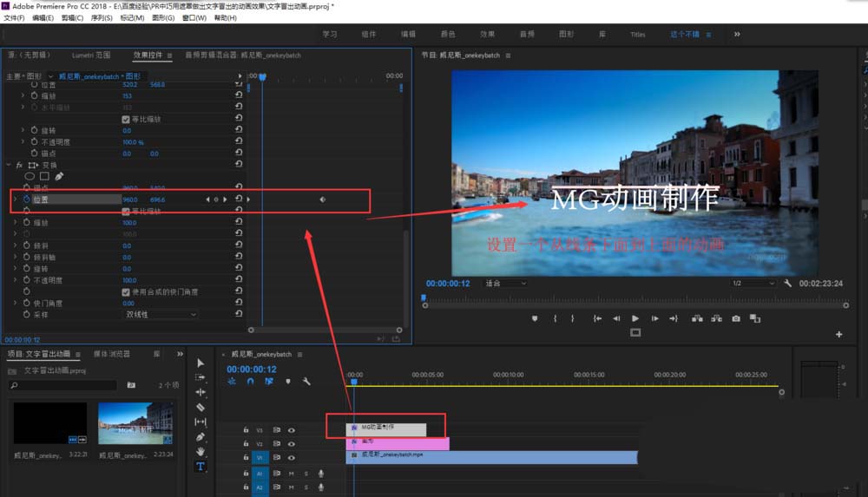868x497 pixels.
Task: Play the program monitor
Action: tap(635, 318)
